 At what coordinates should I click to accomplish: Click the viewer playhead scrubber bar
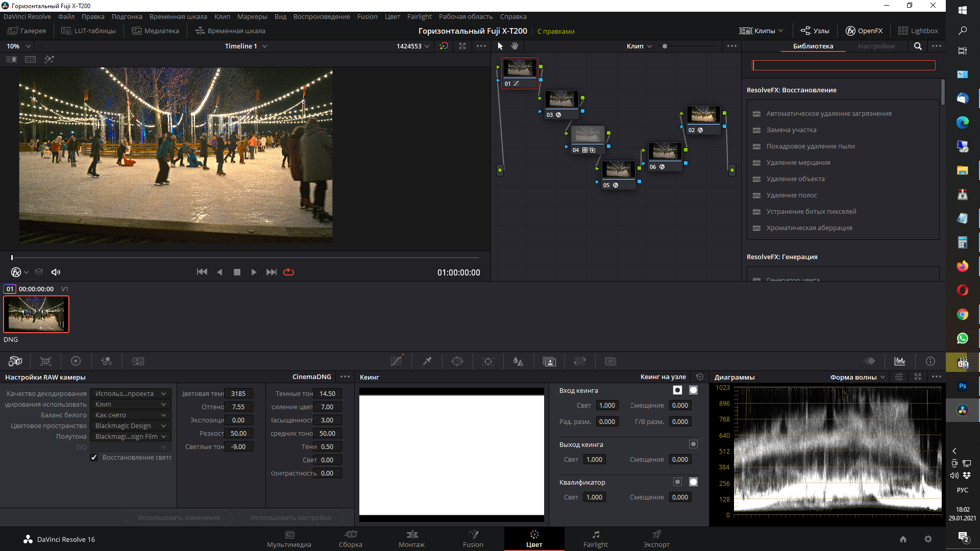pyautogui.click(x=245, y=258)
